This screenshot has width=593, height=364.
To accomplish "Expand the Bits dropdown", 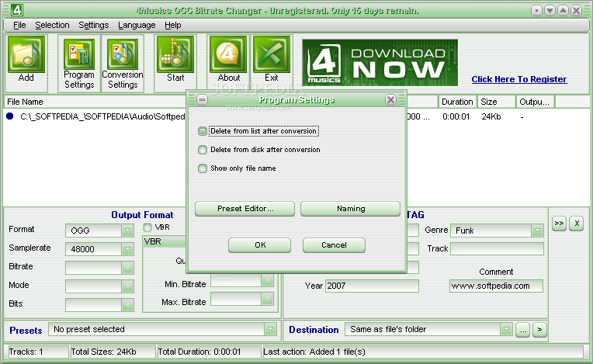I will 127,304.
